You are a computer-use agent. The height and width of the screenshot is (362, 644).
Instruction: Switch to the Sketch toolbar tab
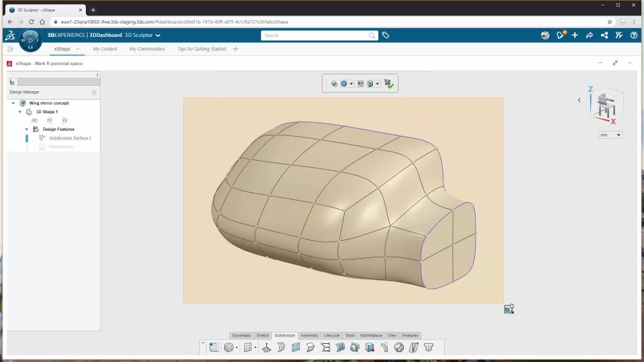coord(262,335)
